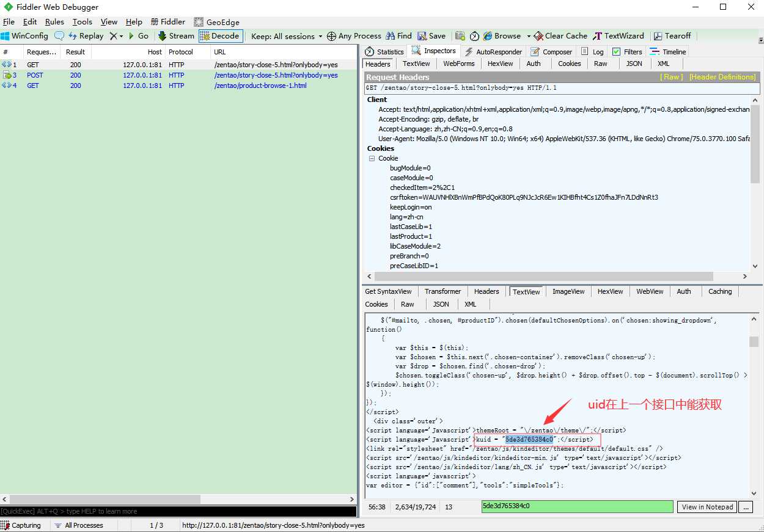Image resolution: width=764 pixels, height=532 pixels.
Task: Click the timer clock icon
Action: coord(474,36)
